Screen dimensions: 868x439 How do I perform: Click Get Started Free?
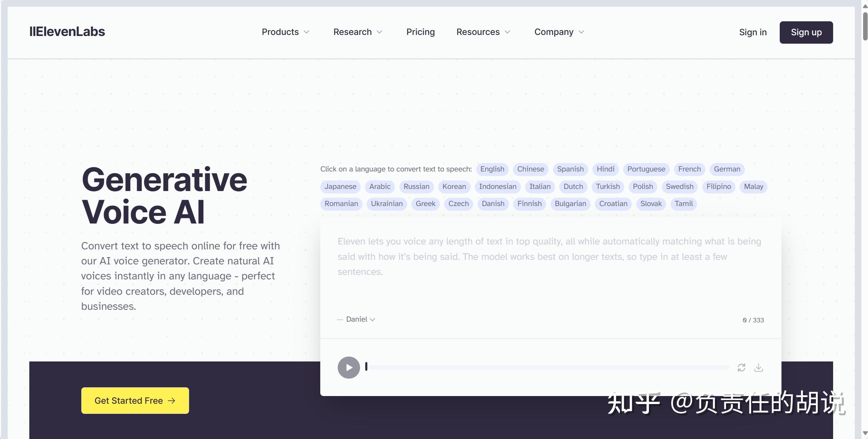click(135, 401)
